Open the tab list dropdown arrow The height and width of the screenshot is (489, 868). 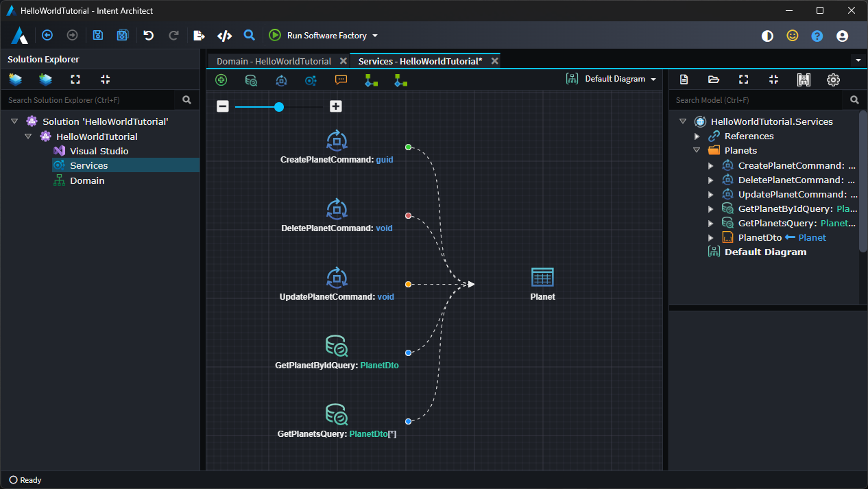coord(858,60)
